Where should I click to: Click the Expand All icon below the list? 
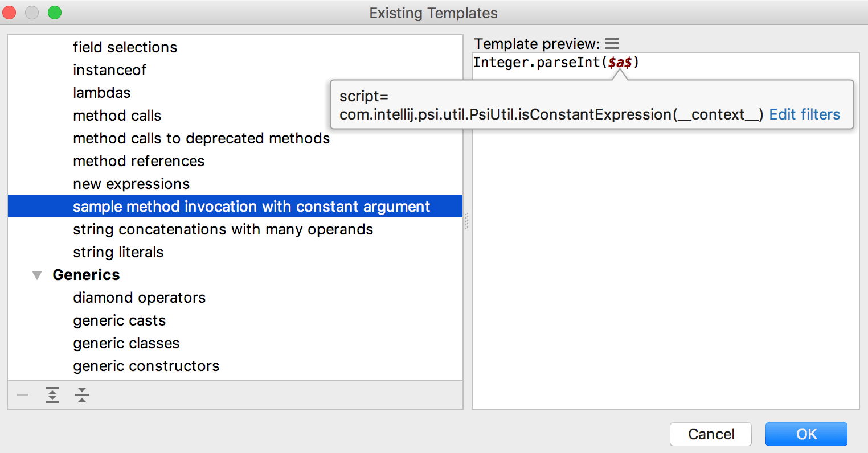point(52,394)
